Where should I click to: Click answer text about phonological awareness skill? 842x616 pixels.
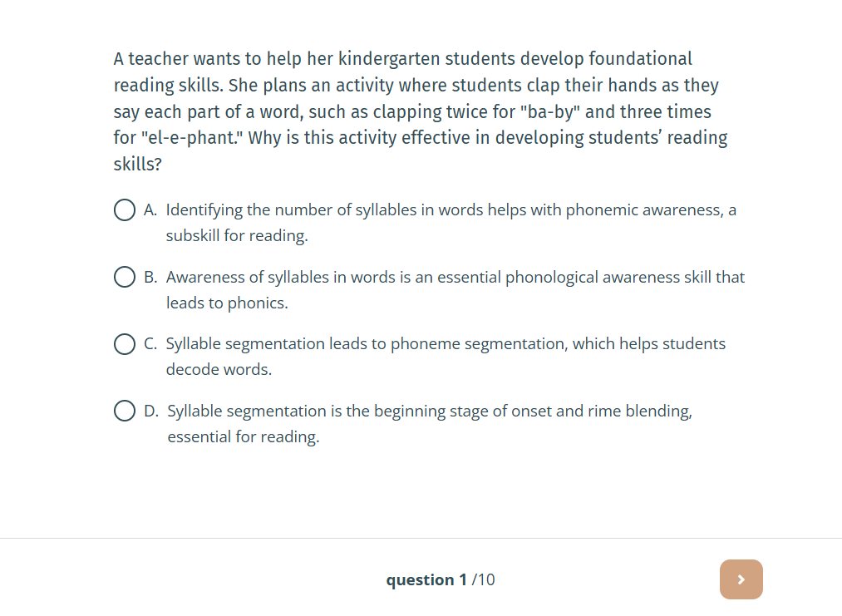[455, 289]
